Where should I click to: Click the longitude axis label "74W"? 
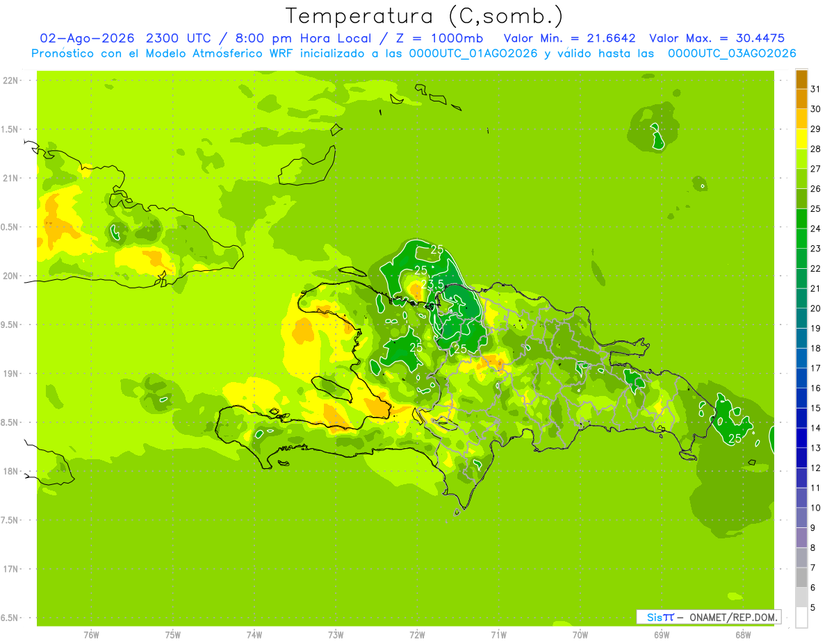pos(254,635)
